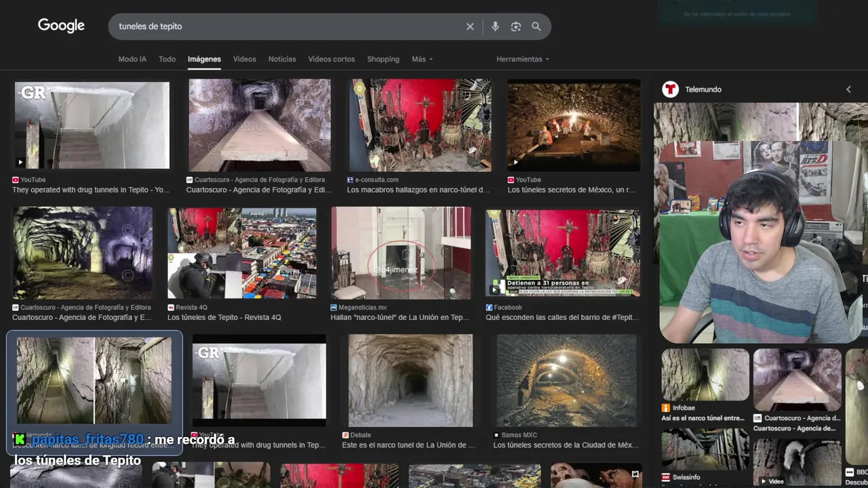
Task: Open Infobae thumbnail in side panel
Action: point(705,375)
